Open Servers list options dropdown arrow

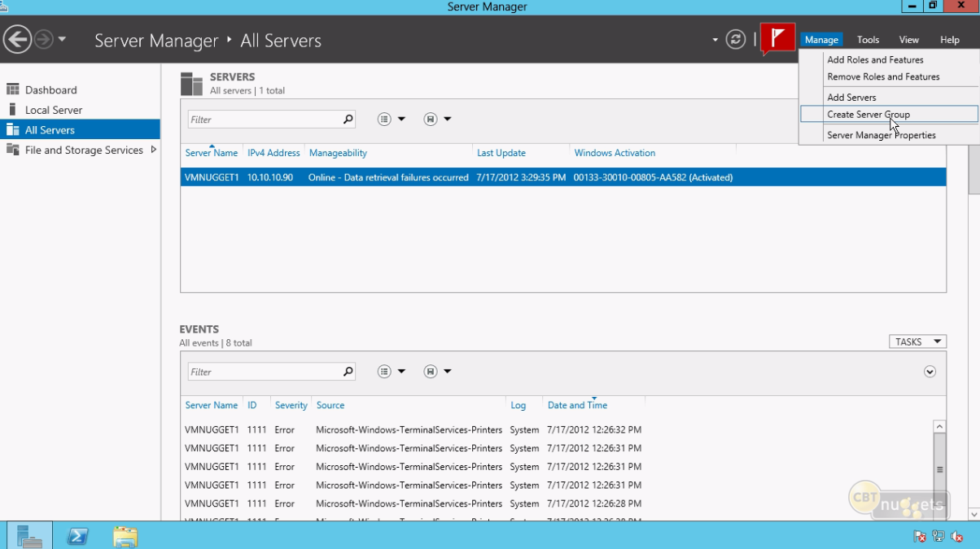tap(401, 120)
